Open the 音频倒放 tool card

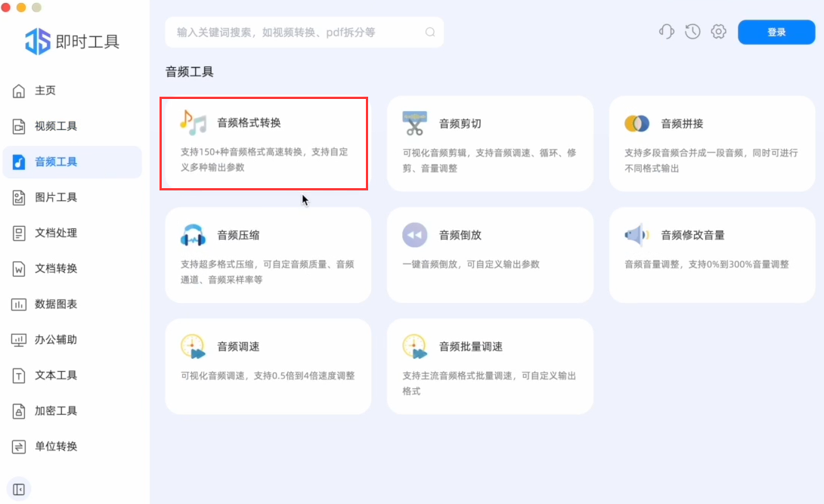click(490, 255)
